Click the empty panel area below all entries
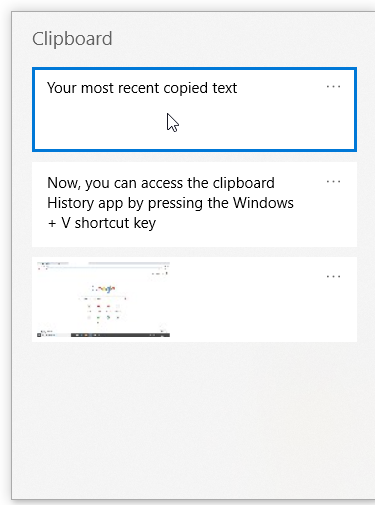375x505 pixels. coord(194,420)
